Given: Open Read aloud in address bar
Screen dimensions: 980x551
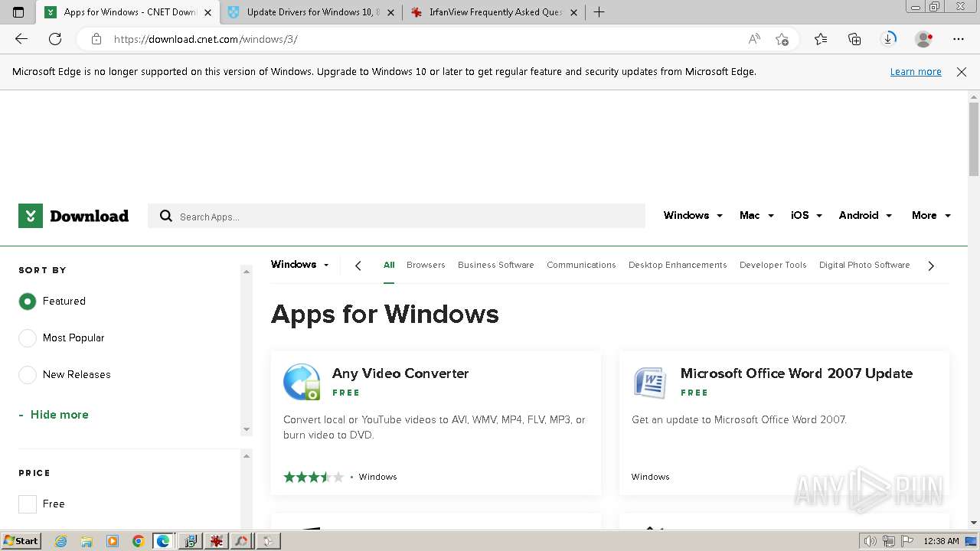Looking at the screenshot, I should (x=754, y=39).
